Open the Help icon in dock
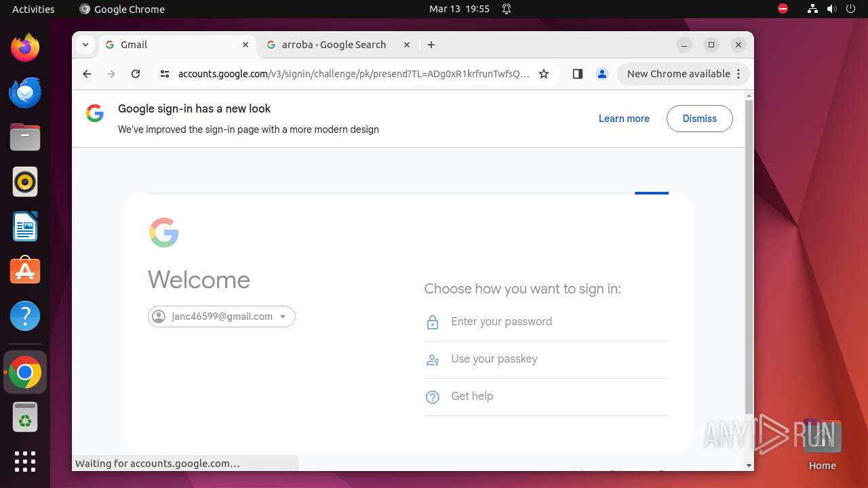The height and width of the screenshot is (488, 868). (x=25, y=316)
